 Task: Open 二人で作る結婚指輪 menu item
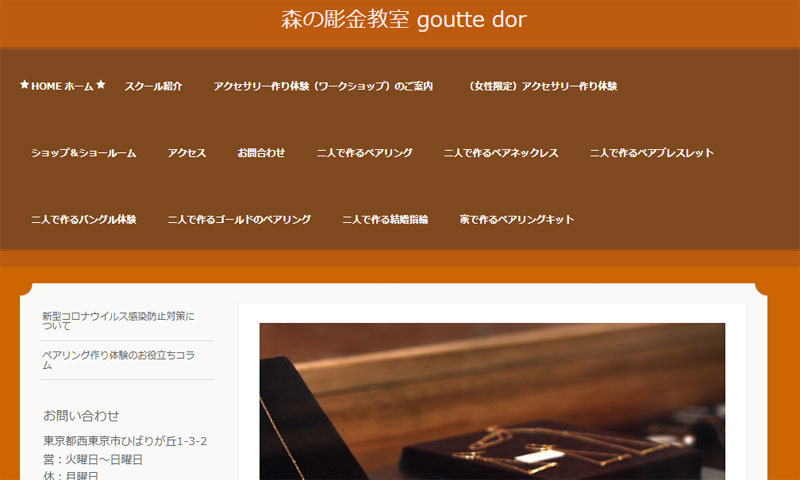point(385,219)
